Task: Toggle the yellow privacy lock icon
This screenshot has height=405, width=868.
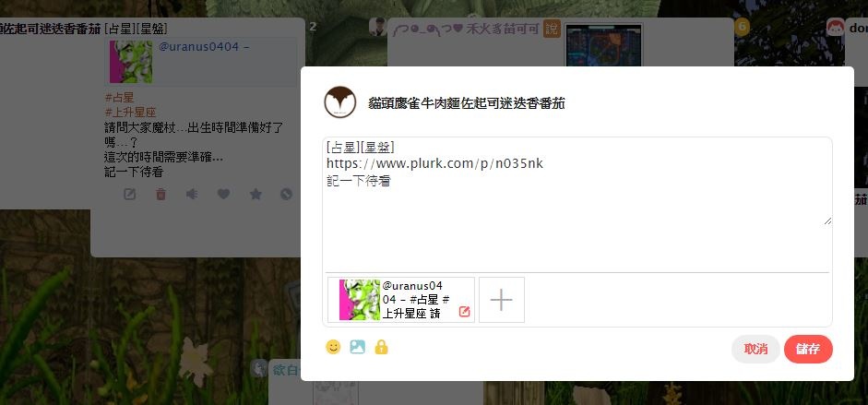Action: coord(381,347)
